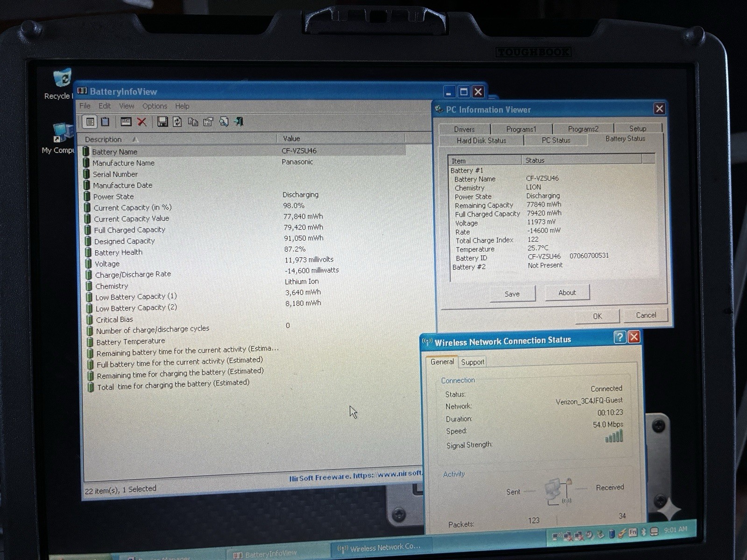Image resolution: width=747 pixels, height=560 pixels.
Task: Click OK in PC Information Viewer
Action: [x=598, y=316]
